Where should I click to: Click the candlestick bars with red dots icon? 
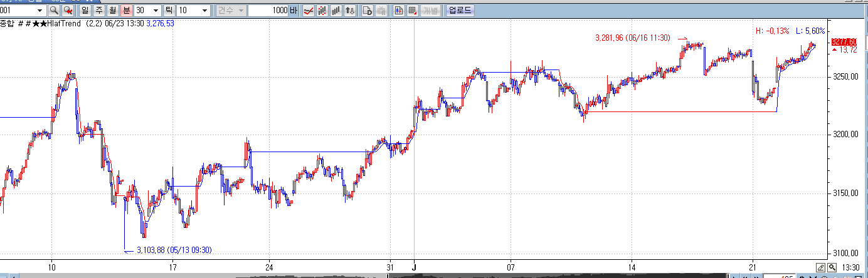322,11
